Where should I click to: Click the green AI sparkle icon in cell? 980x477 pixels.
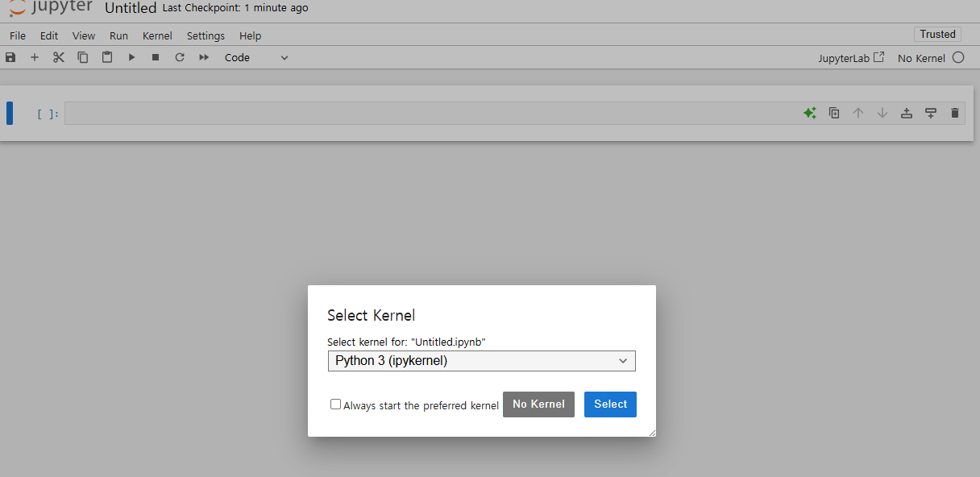(x=810, y=114)
